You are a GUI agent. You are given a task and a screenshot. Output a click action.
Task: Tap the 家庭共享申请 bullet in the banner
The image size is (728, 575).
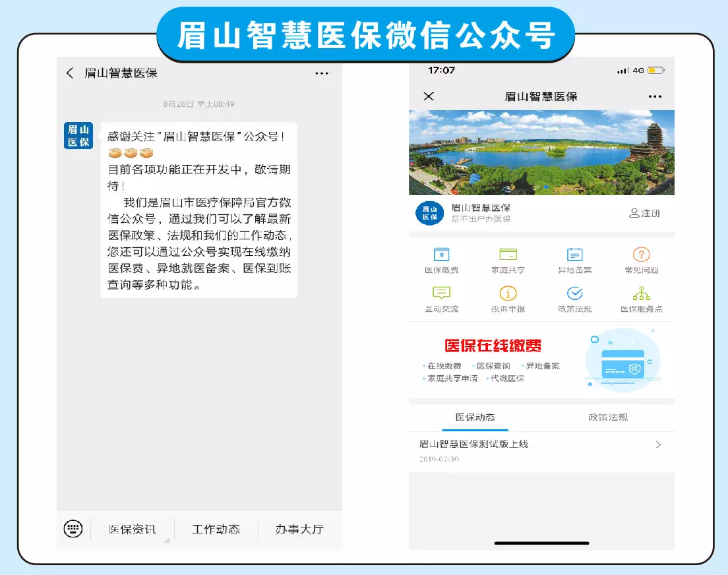452,378
